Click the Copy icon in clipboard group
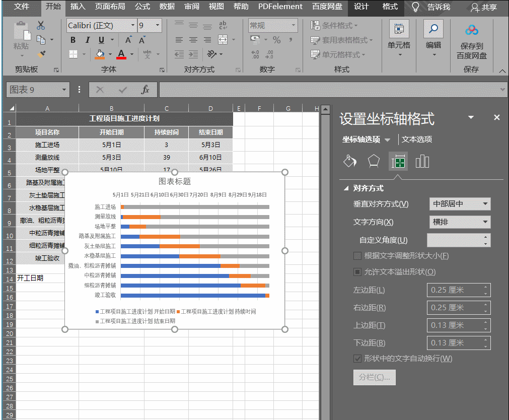This screenshot has height=420, width=509. (x=41, y=40)
